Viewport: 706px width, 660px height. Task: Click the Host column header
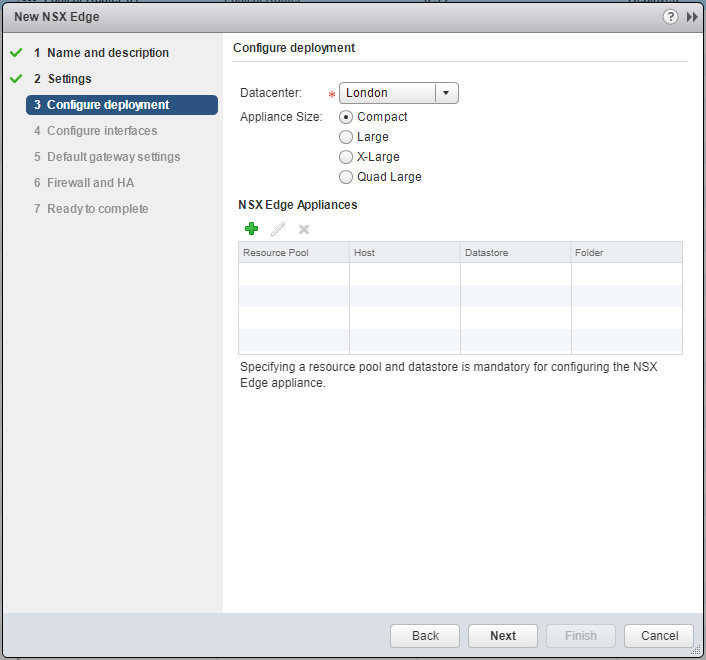click(x=404, y=253)
